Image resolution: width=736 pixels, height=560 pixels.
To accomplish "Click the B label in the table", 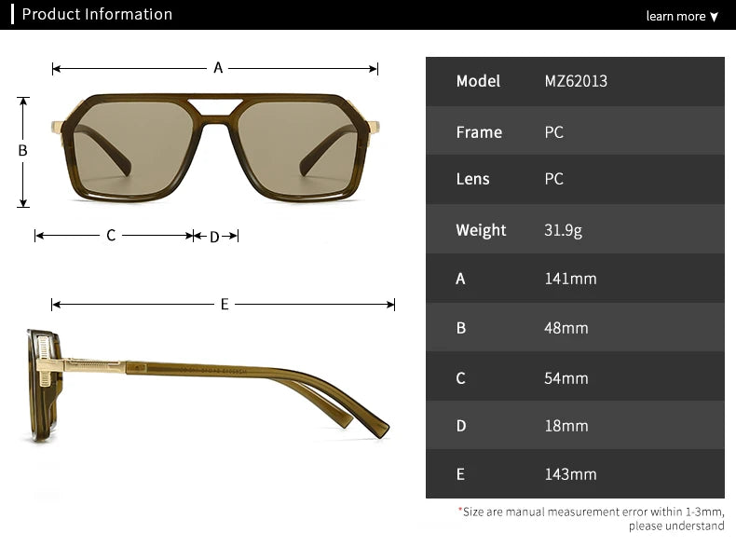I will pos(461,328).
